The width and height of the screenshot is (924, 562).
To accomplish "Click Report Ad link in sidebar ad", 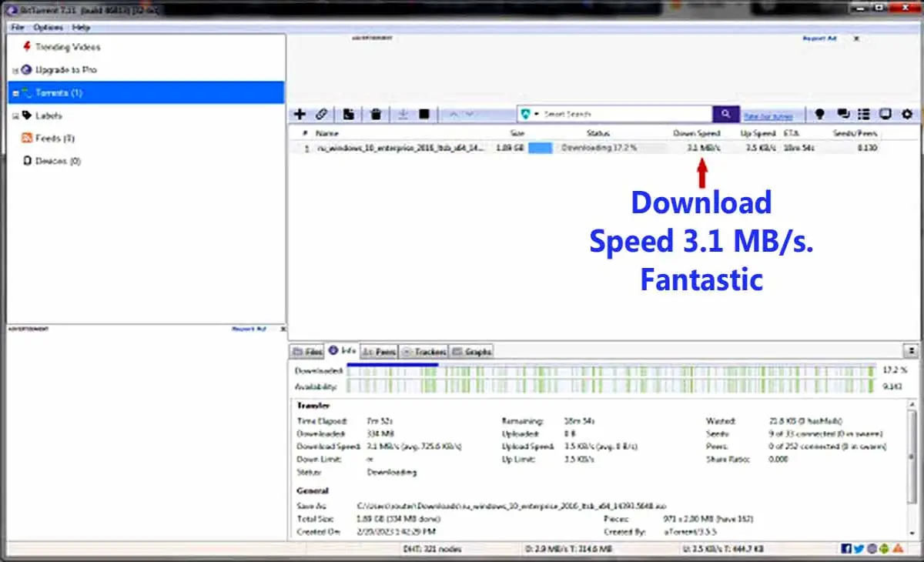I will pos(249,329).
